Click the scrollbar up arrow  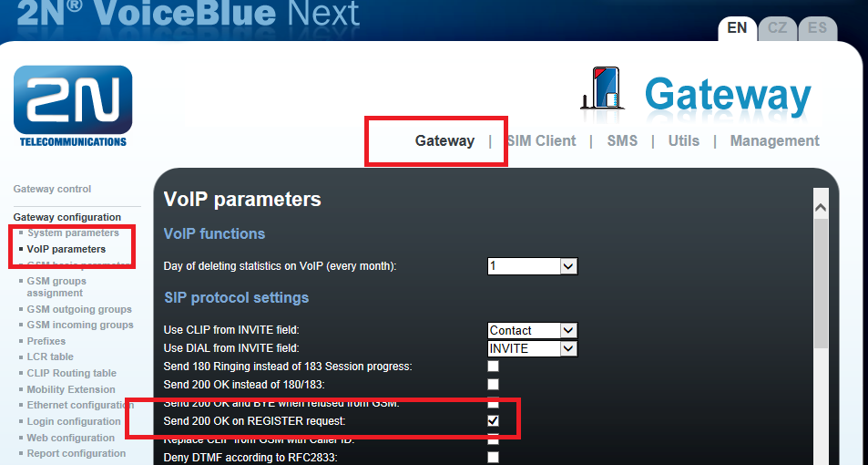click(821, 209)
